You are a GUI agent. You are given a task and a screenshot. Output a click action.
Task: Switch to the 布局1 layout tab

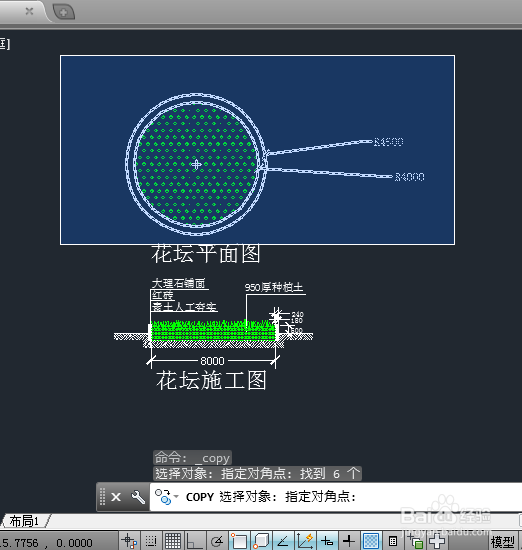24,521
